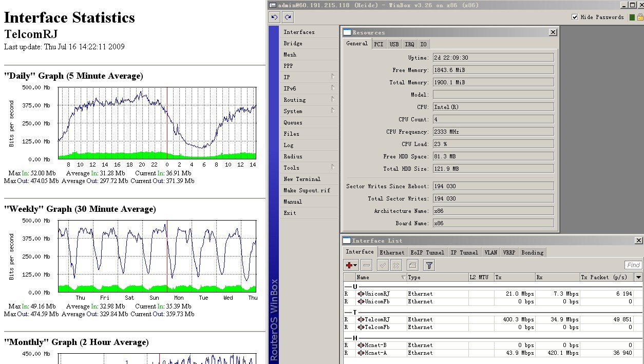This screenshot has height=364, width=644.
Task: Open the Comment button in Interface List
Action: pyautogui.click(x=412, y=265)
